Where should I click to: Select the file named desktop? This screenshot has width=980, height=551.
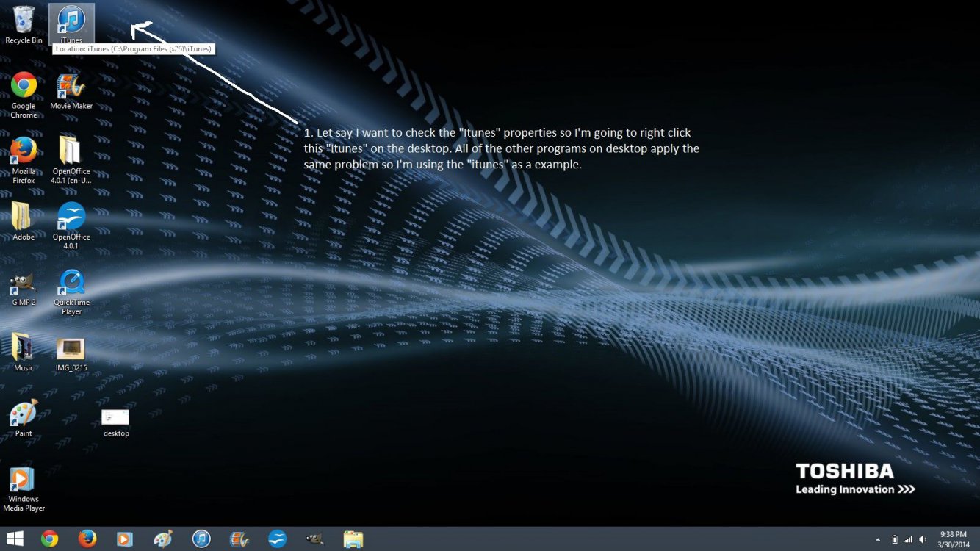click(115, 422)
